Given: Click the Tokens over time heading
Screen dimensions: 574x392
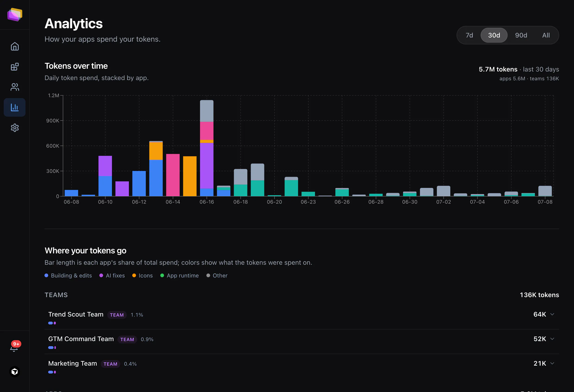Looking at the screenshot, I should (x=76, y=66).
